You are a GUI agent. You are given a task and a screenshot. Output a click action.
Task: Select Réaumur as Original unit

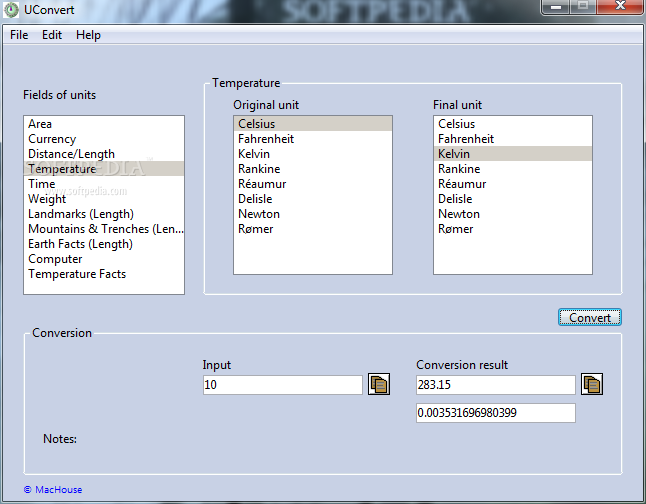coord(313,184)
